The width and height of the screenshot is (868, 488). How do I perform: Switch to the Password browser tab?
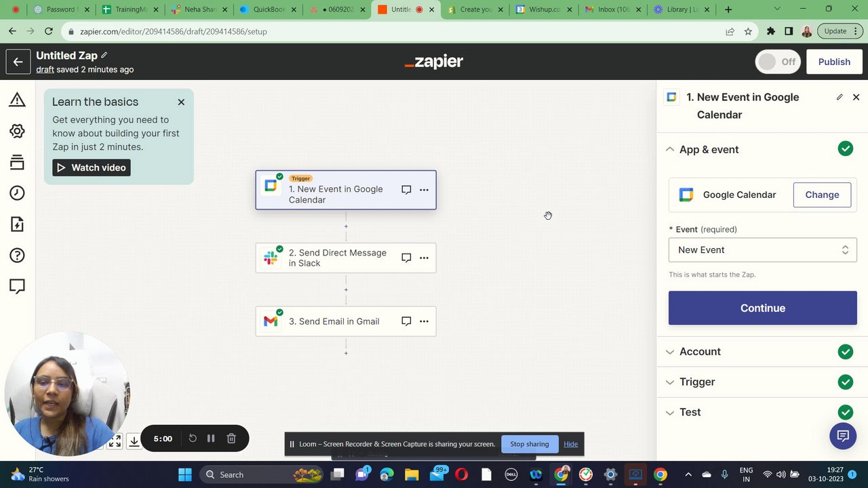coord(62,9)
